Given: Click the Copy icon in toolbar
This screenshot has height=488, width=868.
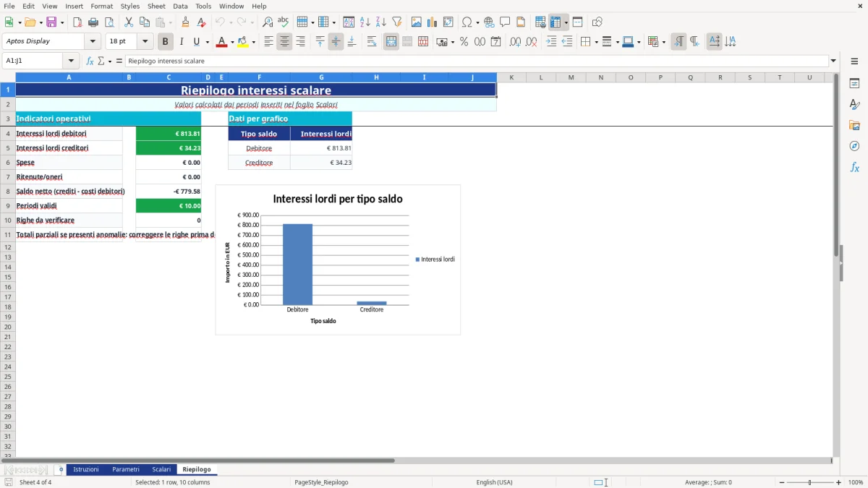Looking at the screenshot, I should (145, 22).
